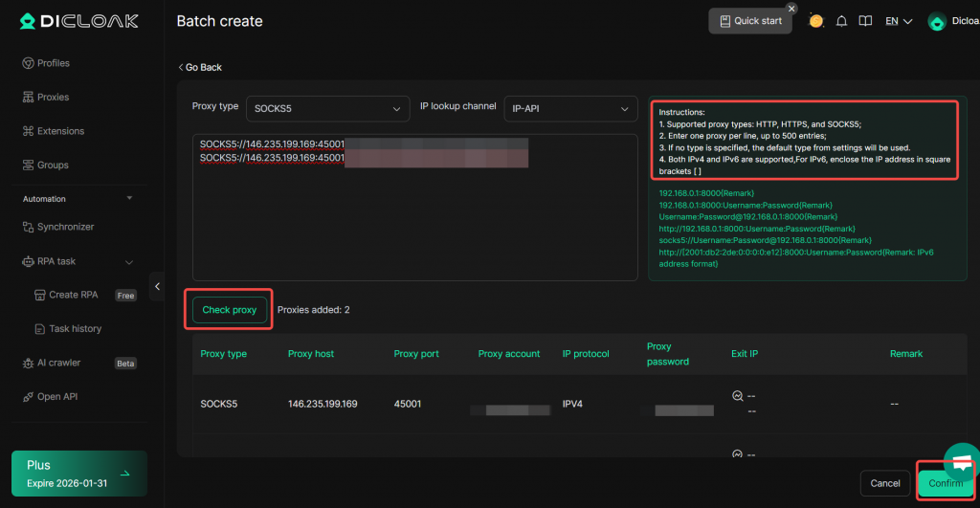This screenshot has height=508, width=980.
Task: Open the floating chat support icon
Action: [962, 462]
